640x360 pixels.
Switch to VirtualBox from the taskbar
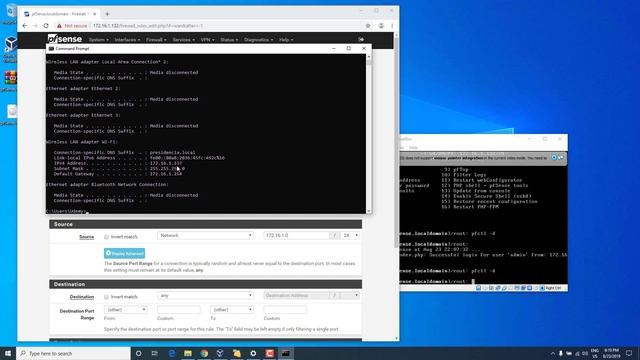(x=220, y=353)
